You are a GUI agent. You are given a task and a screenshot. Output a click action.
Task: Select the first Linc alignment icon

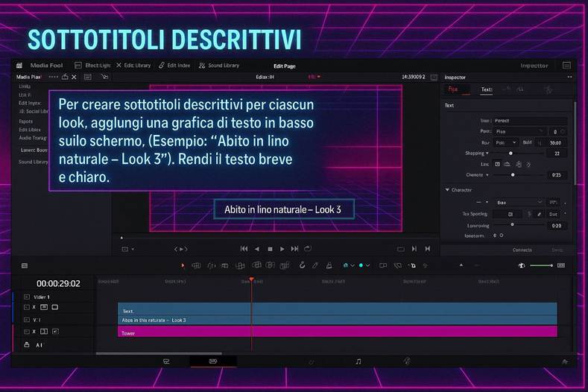[x=497, y=164]
